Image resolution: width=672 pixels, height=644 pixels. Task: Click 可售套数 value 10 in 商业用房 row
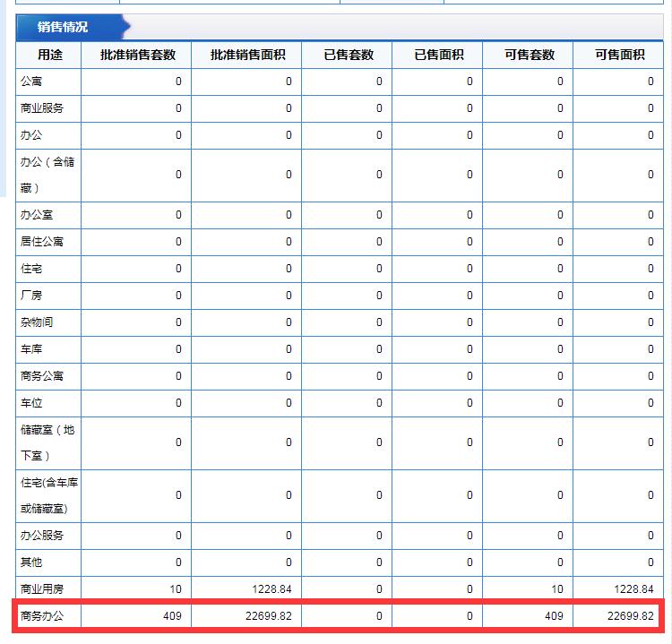point(557,589)
